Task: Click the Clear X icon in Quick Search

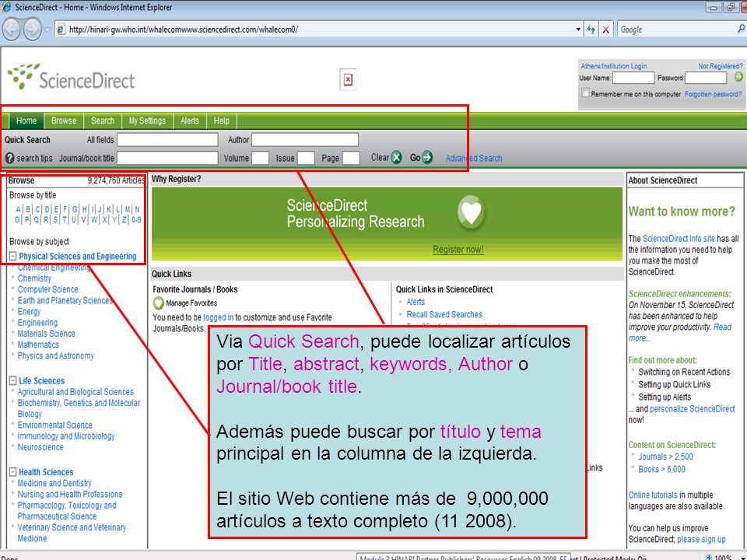Action: [396, 158]
